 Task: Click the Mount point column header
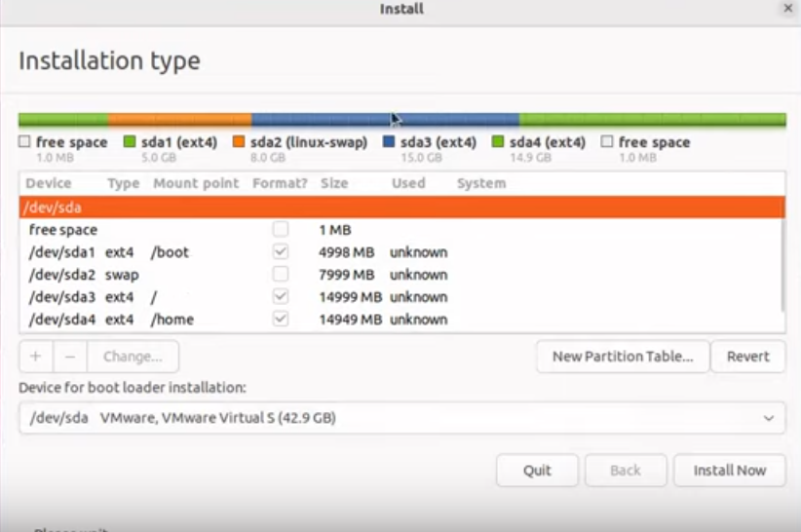[196, 183]
